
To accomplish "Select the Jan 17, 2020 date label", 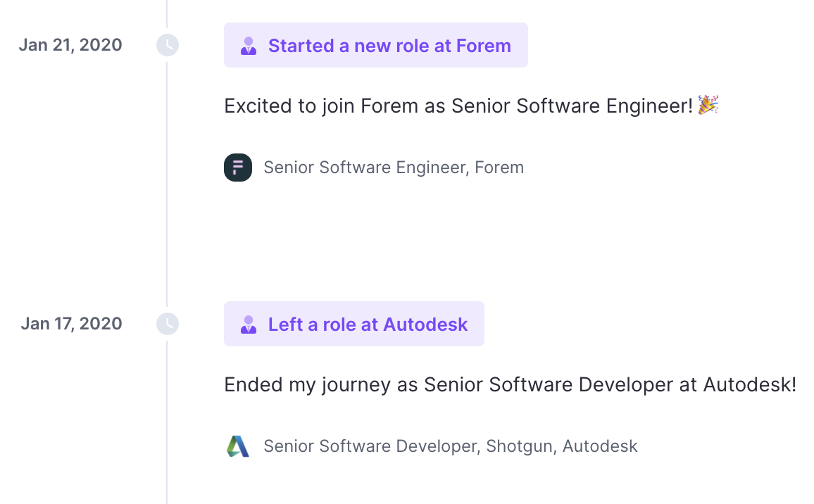I will coord(71,323).
